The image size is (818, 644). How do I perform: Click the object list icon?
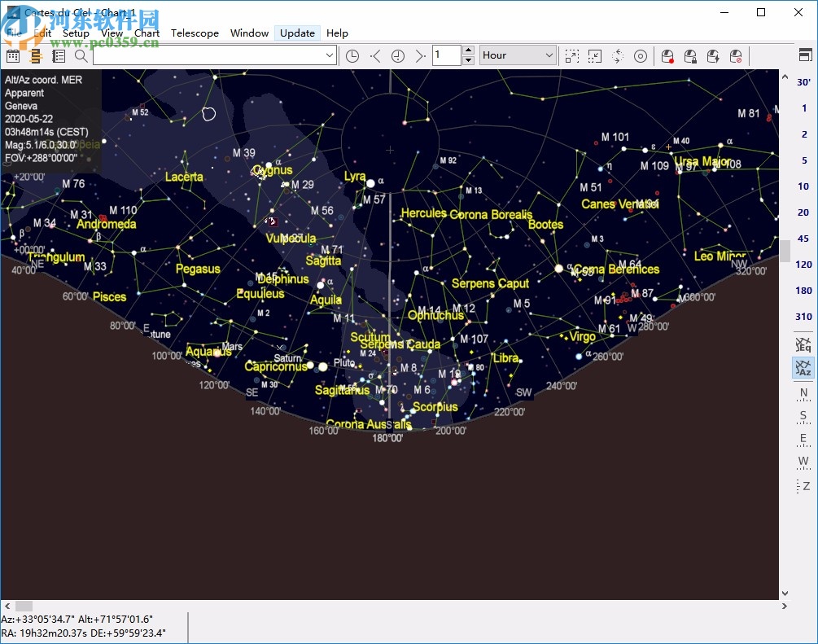click(x=59, y=55)
